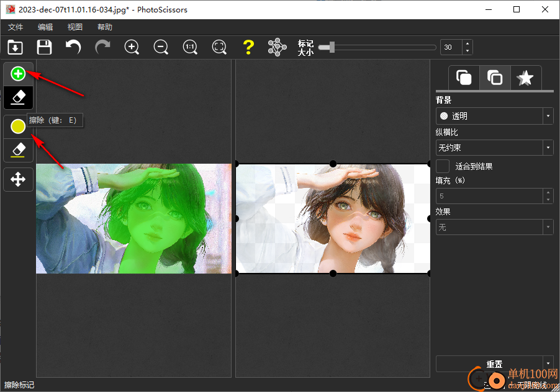This screenshot has height=392, width=560.
Task: Decrease marker size with the down arrow
Action: point(467,51)
